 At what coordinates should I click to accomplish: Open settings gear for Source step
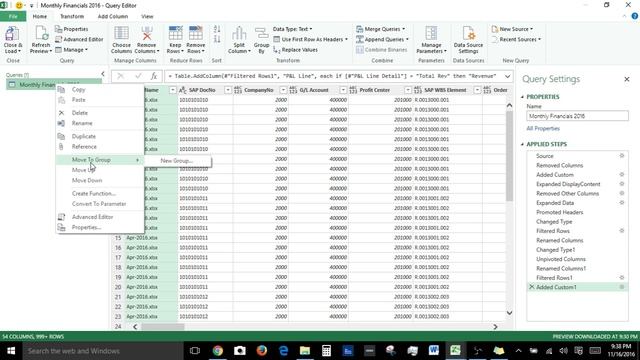[622, 156]
